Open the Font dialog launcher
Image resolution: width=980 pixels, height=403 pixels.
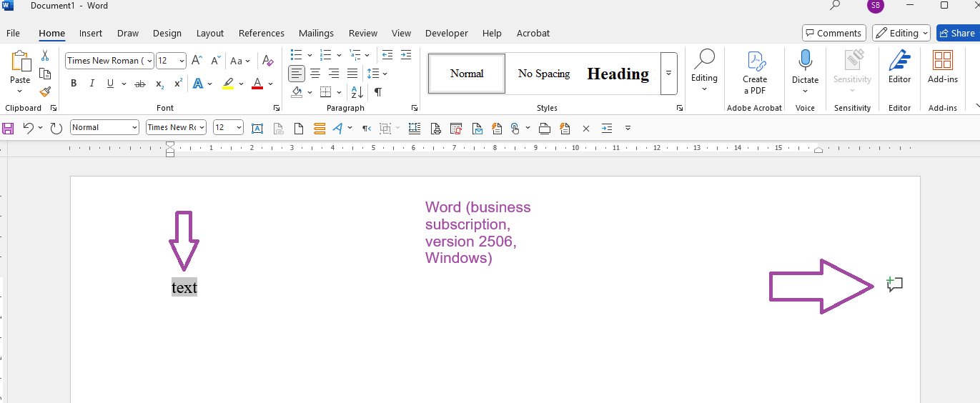[x=277, y=109]
